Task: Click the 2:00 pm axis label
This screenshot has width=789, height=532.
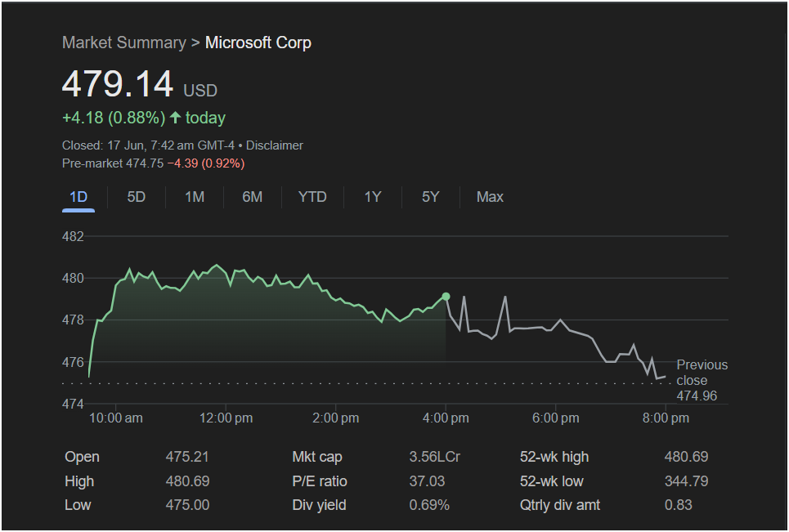Action: pyautogui.click(x=335, y=418)
